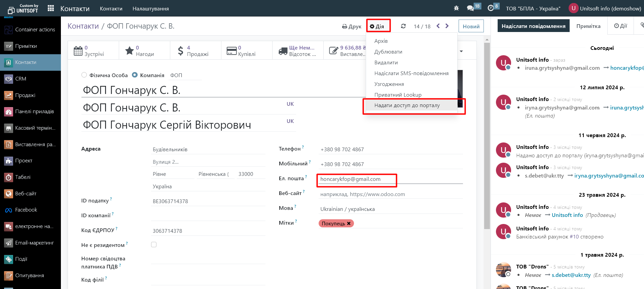Choose Дублювати from the action menu
Screen dimensions: 644x289
pos(388,52)
